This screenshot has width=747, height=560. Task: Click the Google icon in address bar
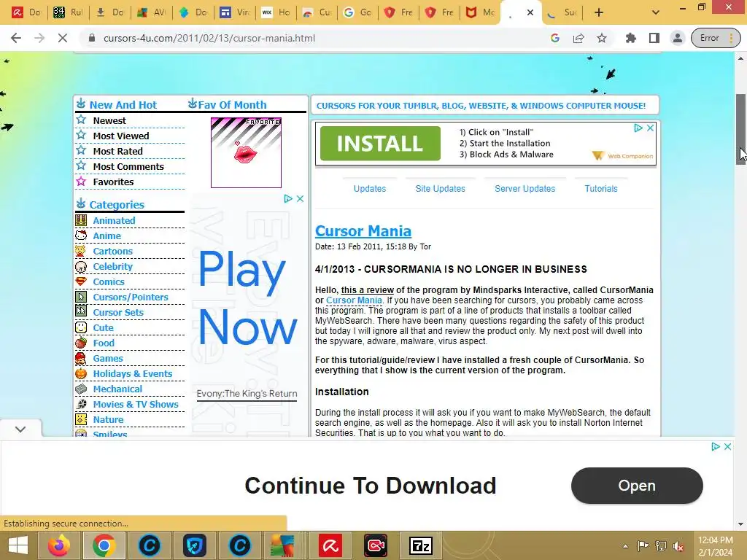[x=555, y=38]
